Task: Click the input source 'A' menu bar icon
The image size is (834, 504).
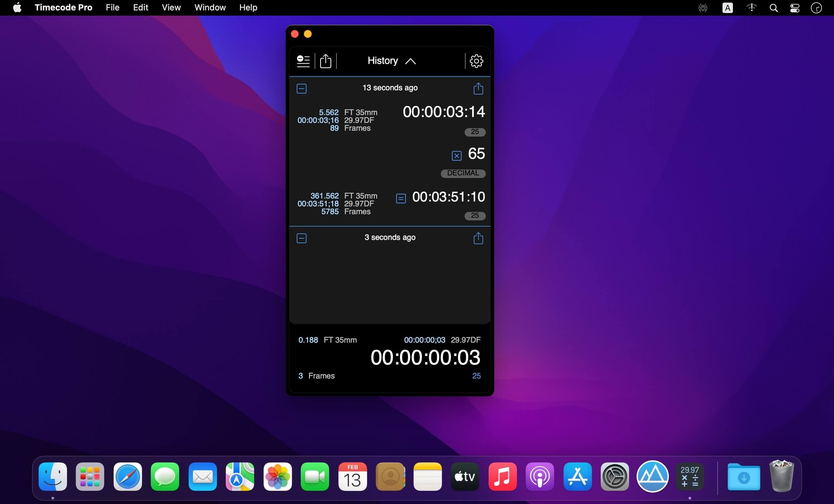Action: pos(727,8)
